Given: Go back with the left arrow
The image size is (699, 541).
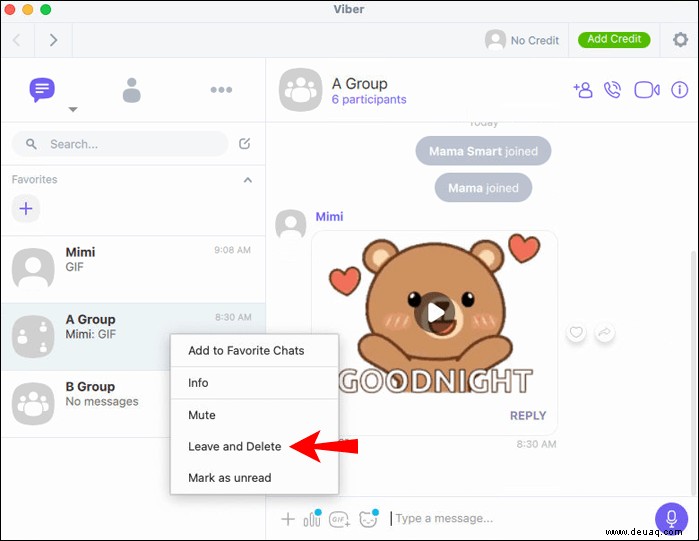Looking at the screenshot, I should (17, 40).
